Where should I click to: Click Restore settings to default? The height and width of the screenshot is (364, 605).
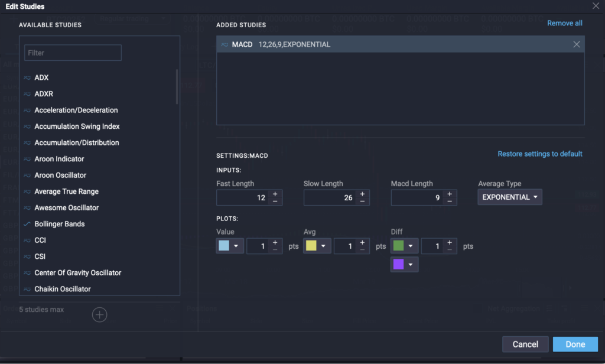(x=539, y=154)
